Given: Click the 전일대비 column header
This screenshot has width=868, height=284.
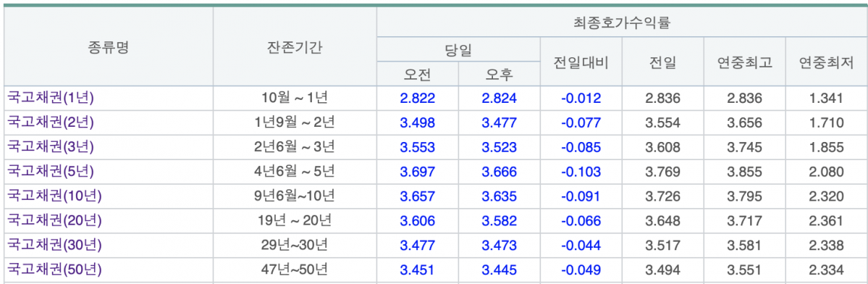Looking at the screenshot, I should (x=581, y=62).
